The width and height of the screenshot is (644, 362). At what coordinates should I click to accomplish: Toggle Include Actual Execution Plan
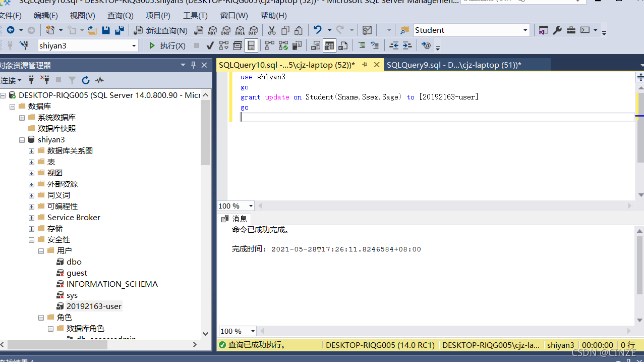click(270, 45)
